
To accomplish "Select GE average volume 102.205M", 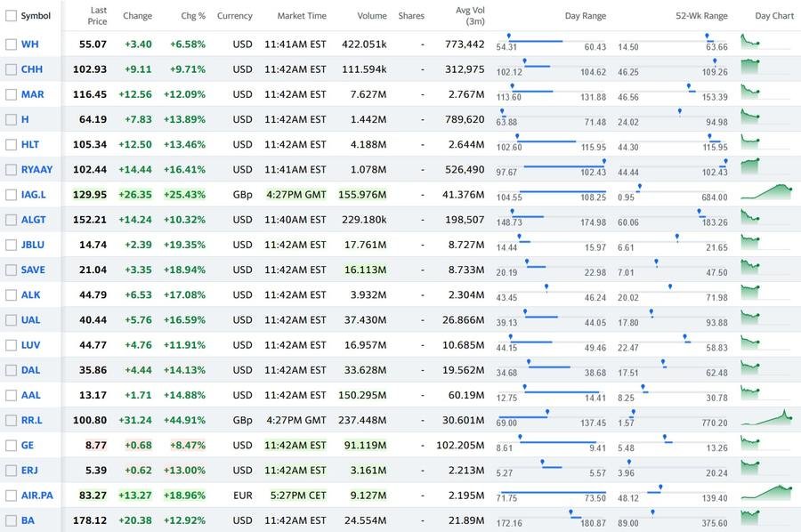I will point(460,445).
